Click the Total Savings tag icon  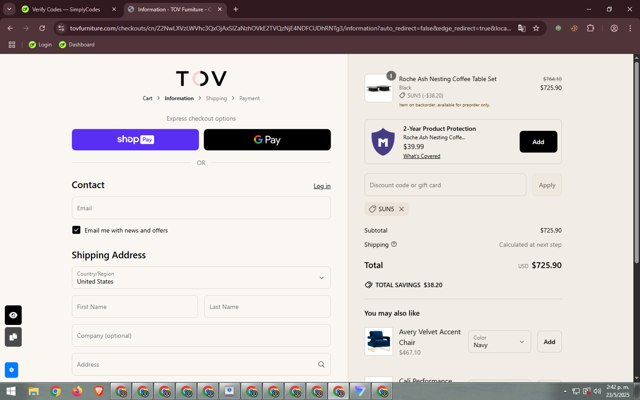click(368, 285)
